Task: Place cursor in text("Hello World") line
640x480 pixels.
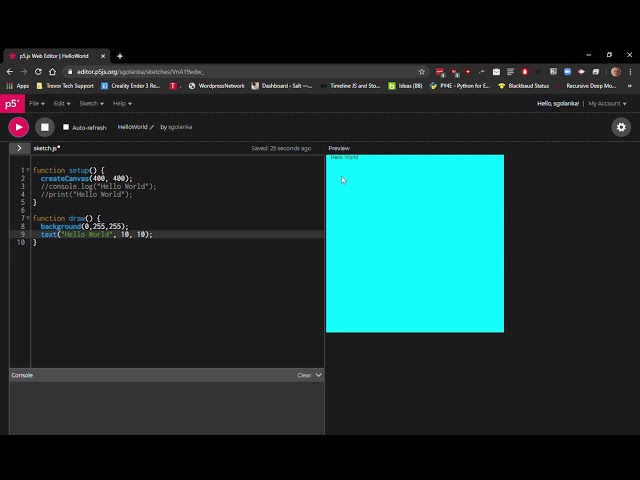Action: (x=96, y=234)
